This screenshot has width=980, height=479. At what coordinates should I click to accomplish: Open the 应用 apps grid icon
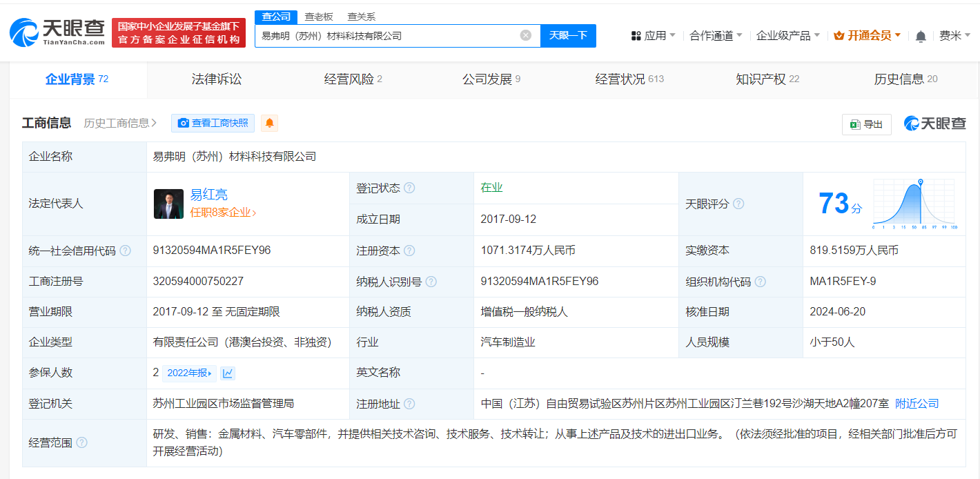coord(636,35)
